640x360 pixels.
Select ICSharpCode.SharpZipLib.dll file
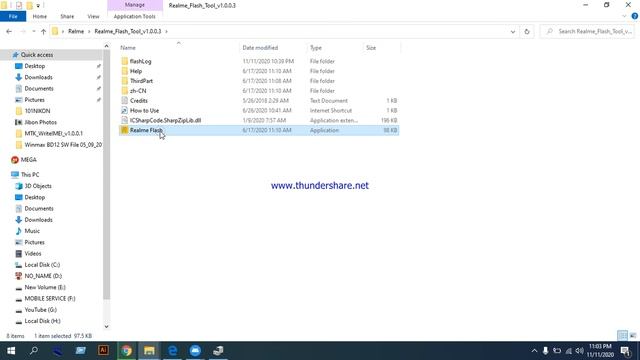(165, 120)
